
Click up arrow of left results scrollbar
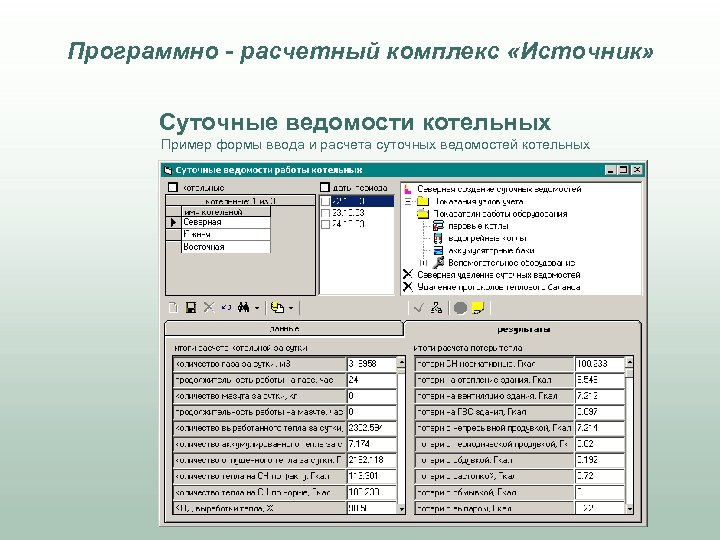(x=401, y=362)
